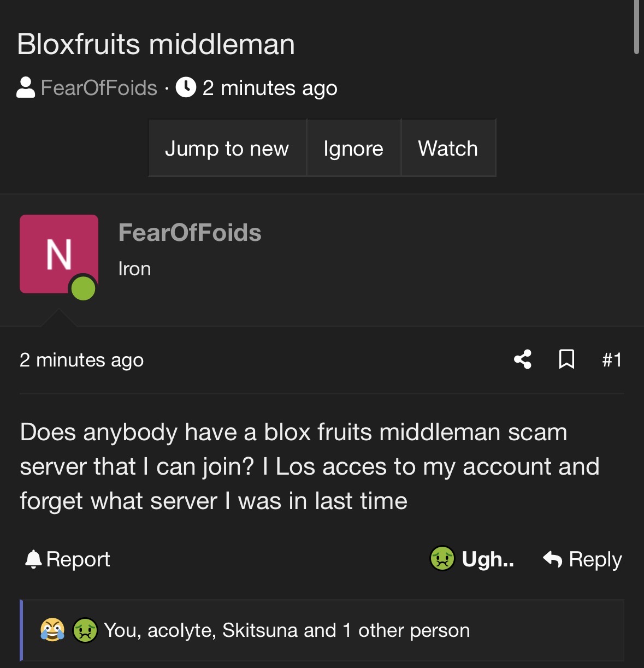The image size is (644, 668).
Task: Open the post #1 permalink
Action: click(x=612, y=360)
